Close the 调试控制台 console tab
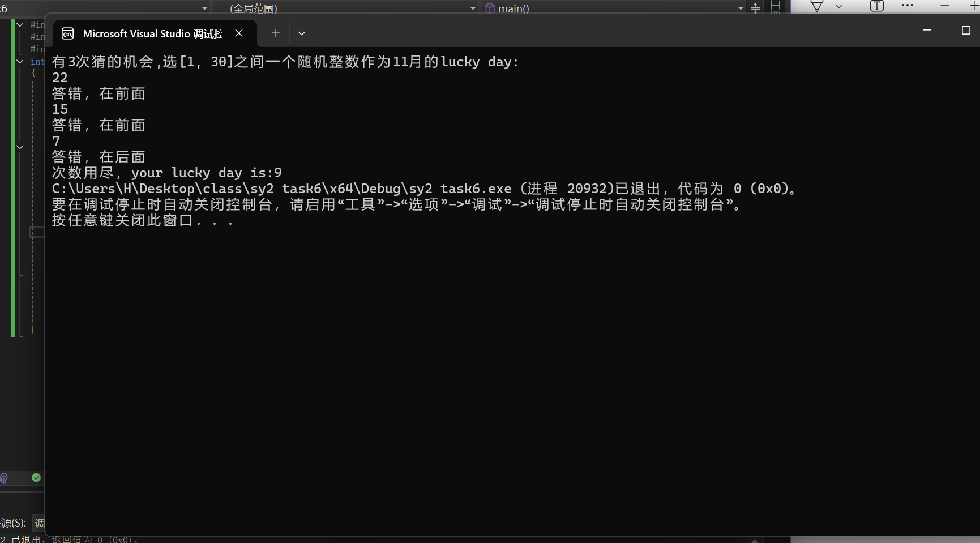Screen dimensions: 980x543 click(238, 33)
